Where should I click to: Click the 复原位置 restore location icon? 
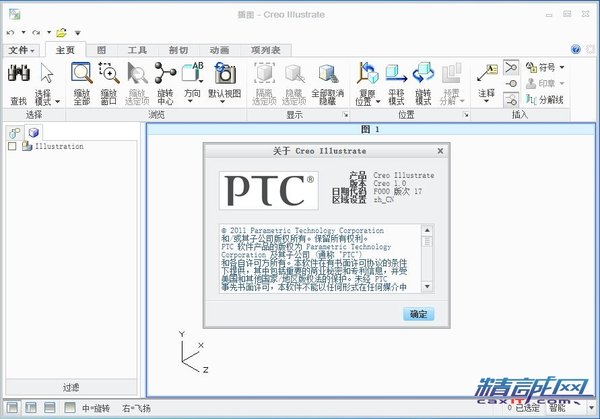367,73
